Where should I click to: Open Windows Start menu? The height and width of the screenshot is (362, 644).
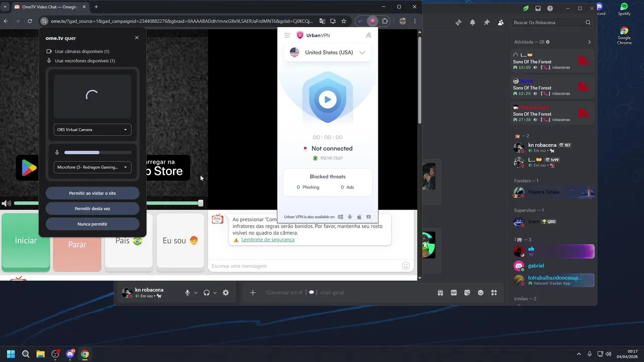click(x=11, y=354)
